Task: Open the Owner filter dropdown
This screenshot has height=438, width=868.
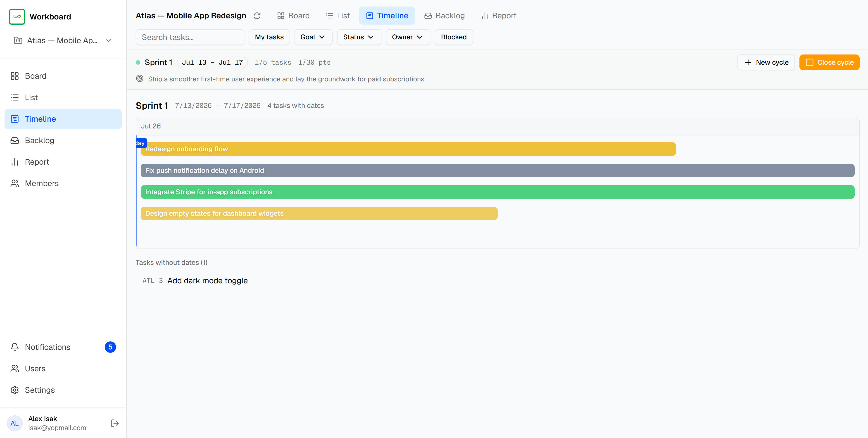Action: (408, 37)
